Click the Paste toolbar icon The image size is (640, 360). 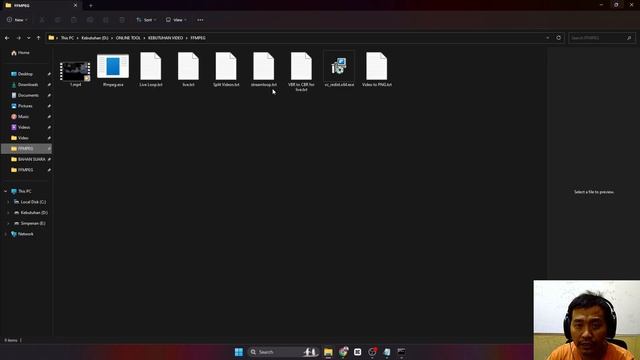[x=74, y=20]
